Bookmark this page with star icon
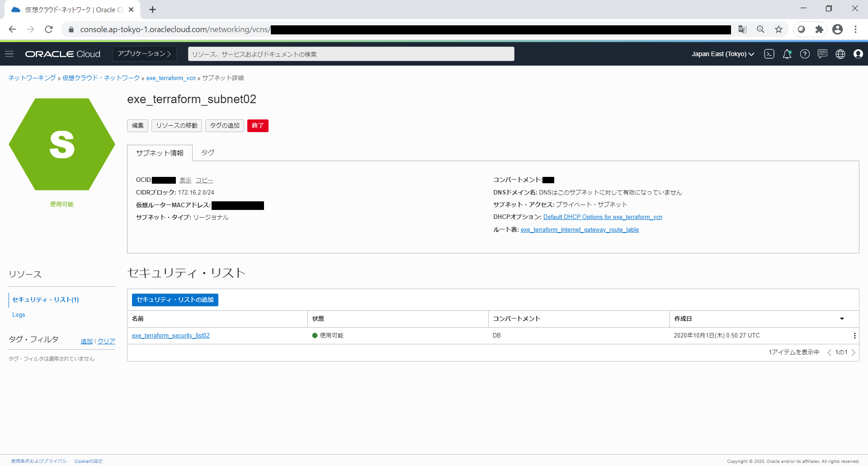This screenshot has width=868, height=466. pos(778,29)
